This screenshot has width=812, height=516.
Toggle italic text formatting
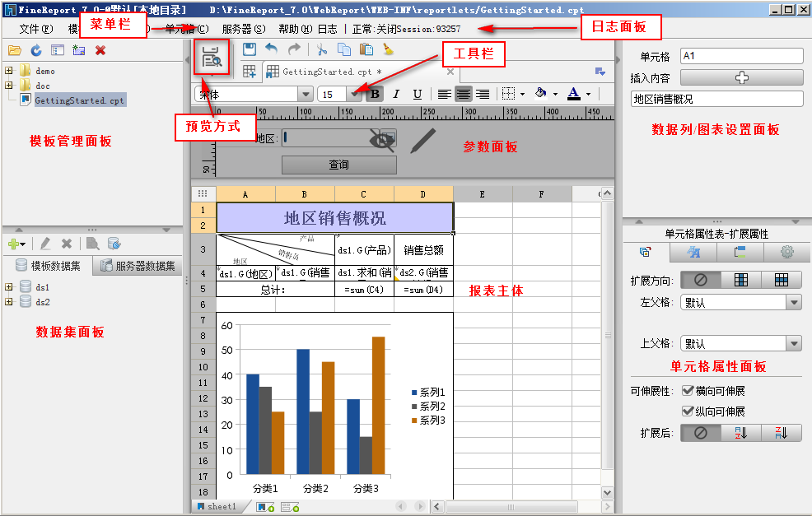[x=396, y=94]
